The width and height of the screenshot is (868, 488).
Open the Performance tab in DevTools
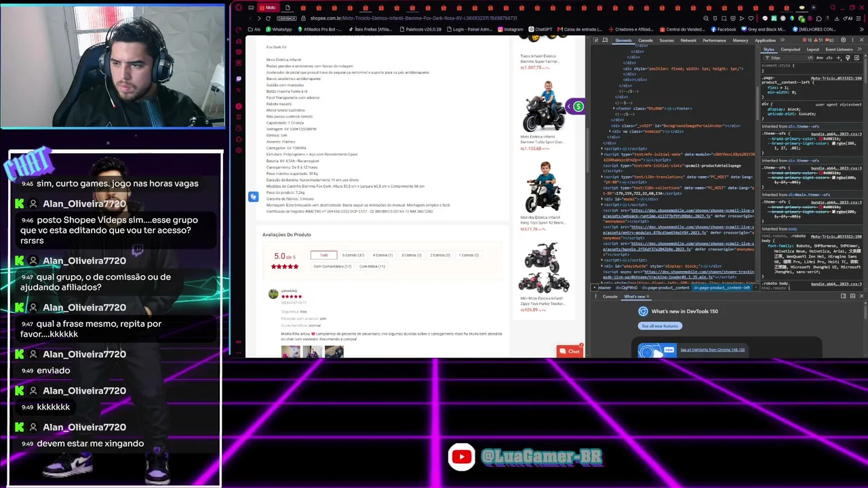pos(714,40)
